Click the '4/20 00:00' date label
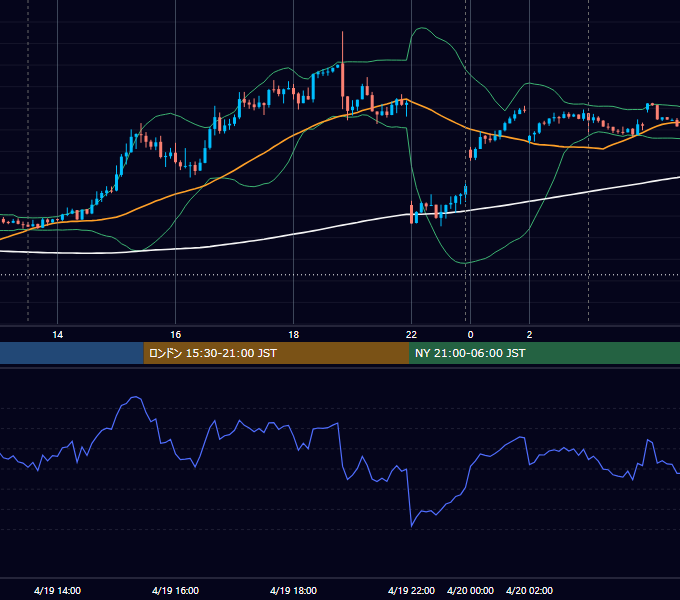This screenshot has width=680, height=600. pos(470,590)
